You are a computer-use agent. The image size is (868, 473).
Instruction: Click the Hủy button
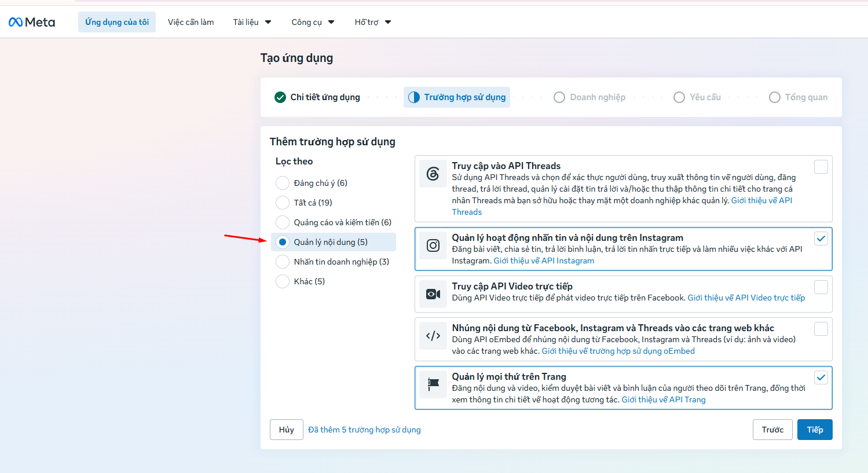[x=287, y=430]
